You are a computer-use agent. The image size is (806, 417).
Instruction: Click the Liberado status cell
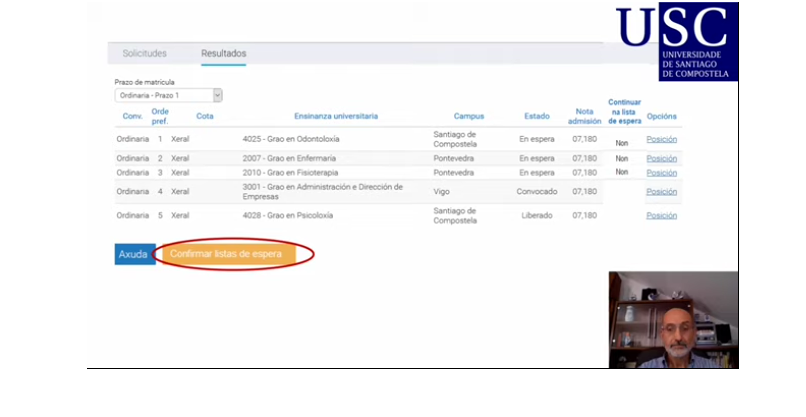(537, 215)
